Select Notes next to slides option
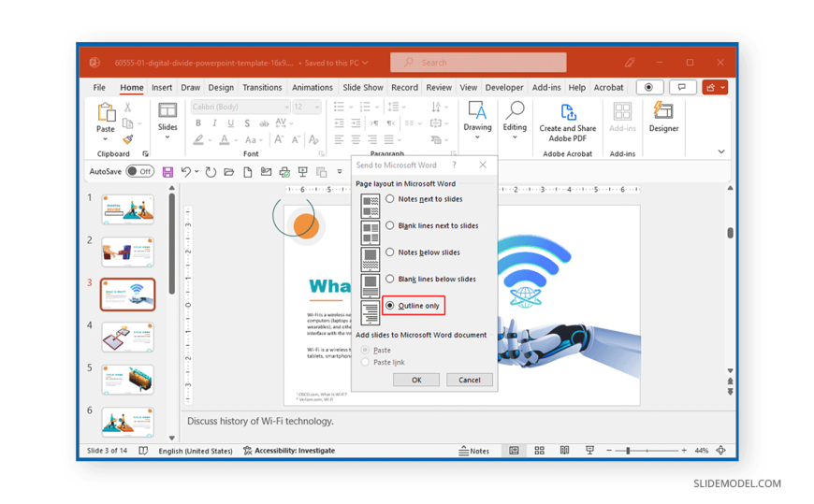This screenshot has width=814, height=504. [390, 199]
